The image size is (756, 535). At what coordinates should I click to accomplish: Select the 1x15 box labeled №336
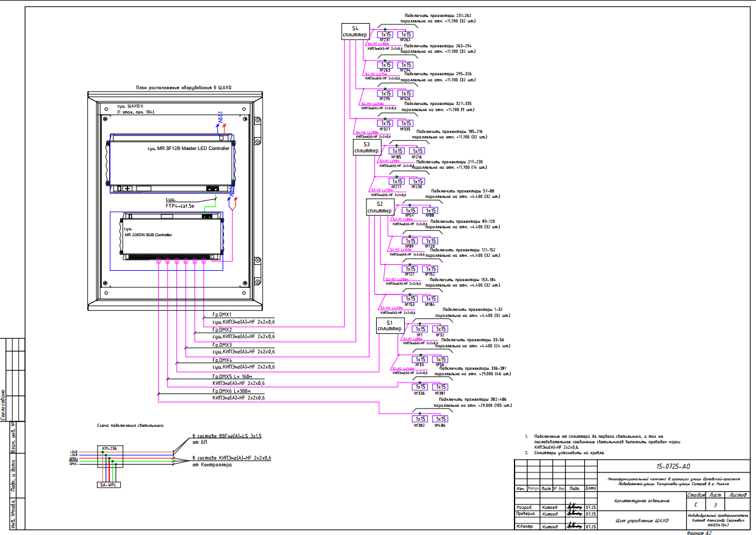pos(419,387)
